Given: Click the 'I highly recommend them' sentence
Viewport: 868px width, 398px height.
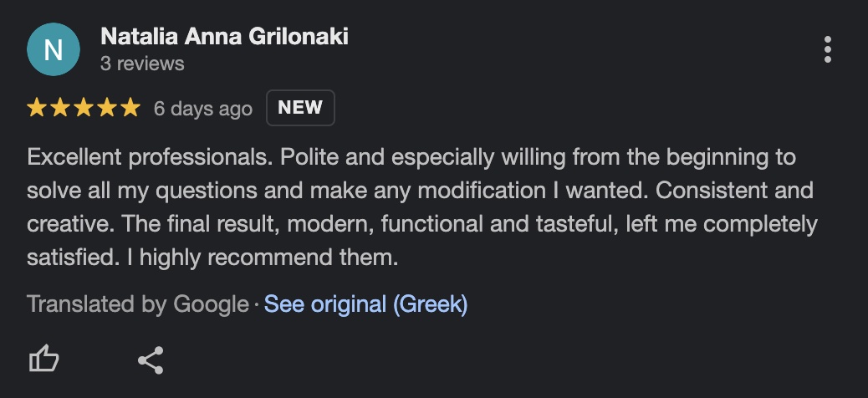Looking at the screenshot, I should [263, 258].
